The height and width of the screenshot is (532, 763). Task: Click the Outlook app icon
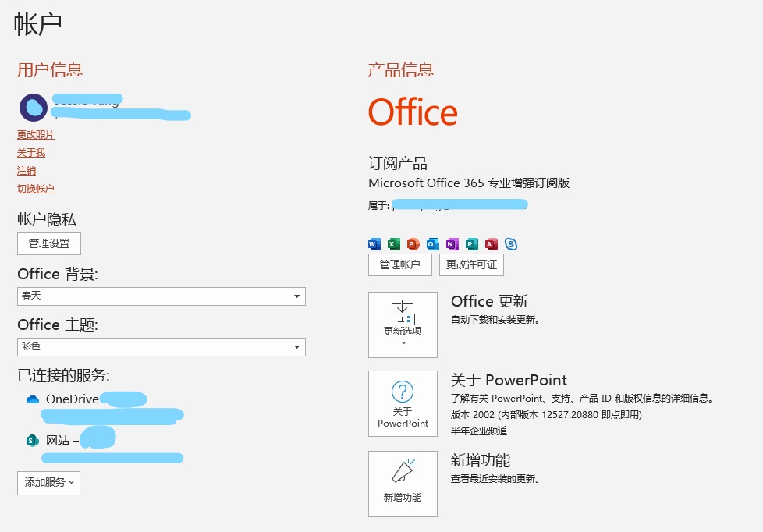coord(432,244)
